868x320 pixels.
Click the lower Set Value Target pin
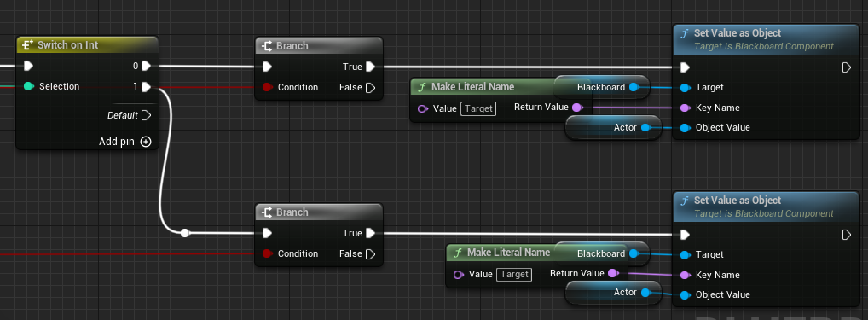pyautogui.click(x=685, y=254)
